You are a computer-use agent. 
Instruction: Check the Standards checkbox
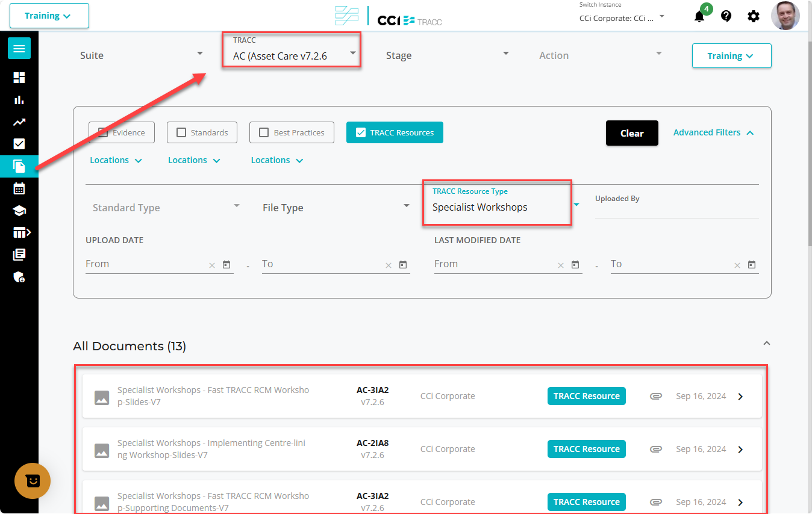(x=181, y=133)
